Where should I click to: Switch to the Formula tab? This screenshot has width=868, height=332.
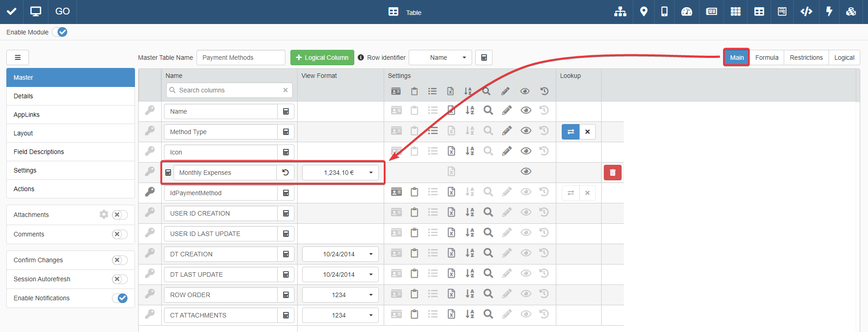[767, 58]
